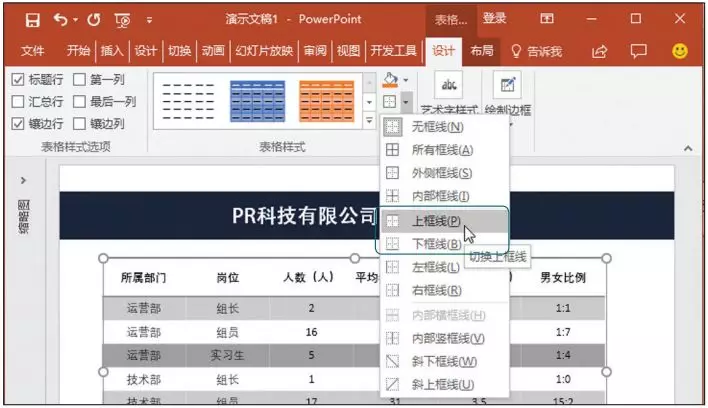
Task: Expand the table styles gallery More arrow
Action: tap(369, 121)
